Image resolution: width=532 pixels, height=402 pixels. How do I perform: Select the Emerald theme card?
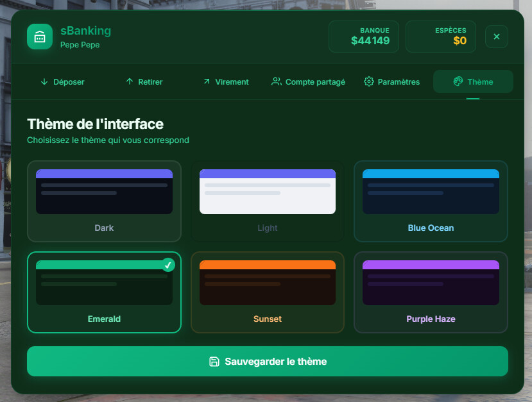(104, 292)
